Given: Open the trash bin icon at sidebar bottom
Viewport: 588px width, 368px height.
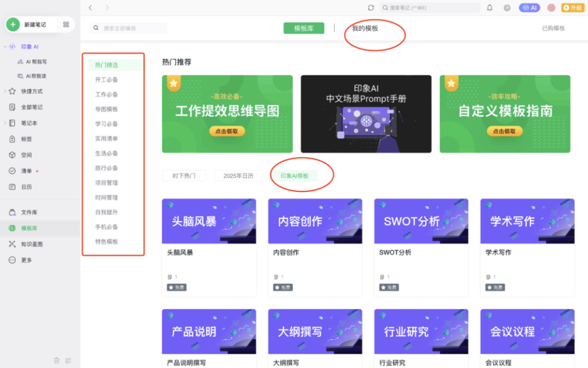Looking at the screenshot, I should 56,361.
